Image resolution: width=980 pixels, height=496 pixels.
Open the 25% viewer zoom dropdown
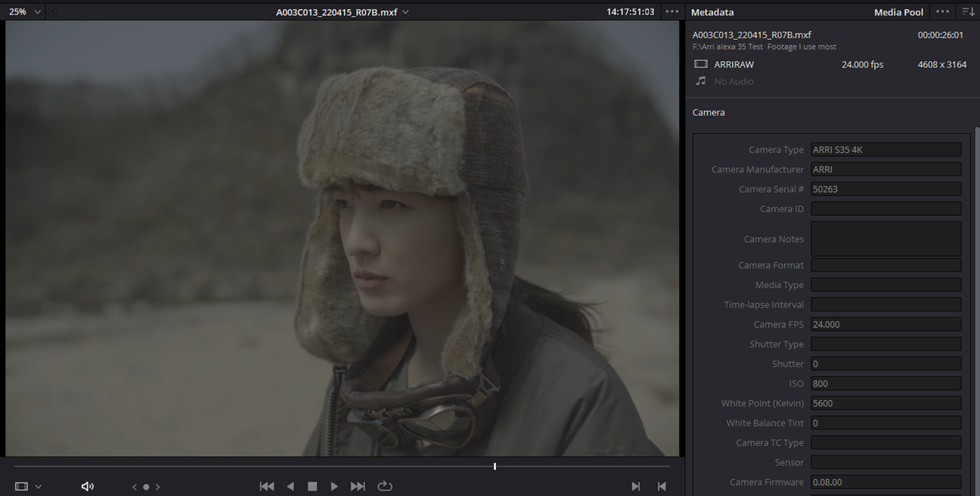pos(25,11)
